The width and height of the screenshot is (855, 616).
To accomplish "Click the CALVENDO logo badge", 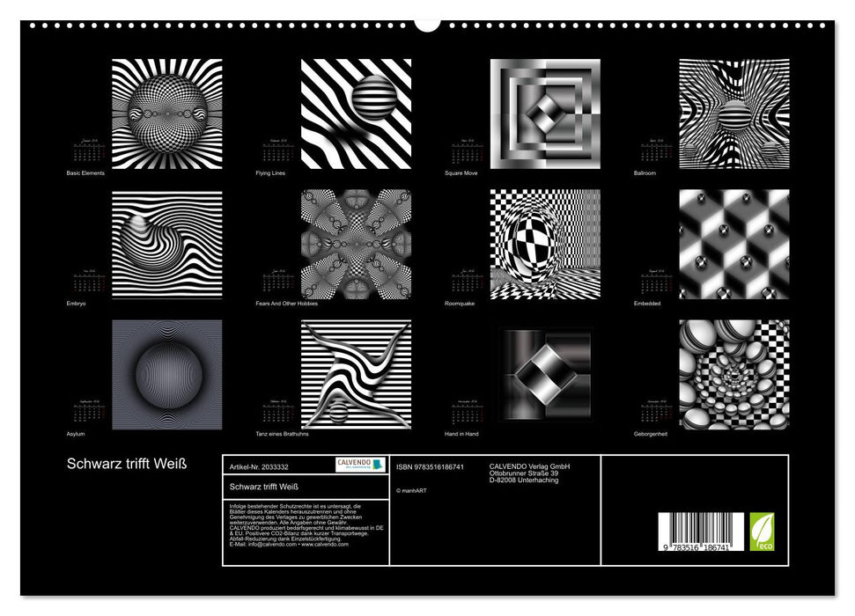I will point(359,465).
